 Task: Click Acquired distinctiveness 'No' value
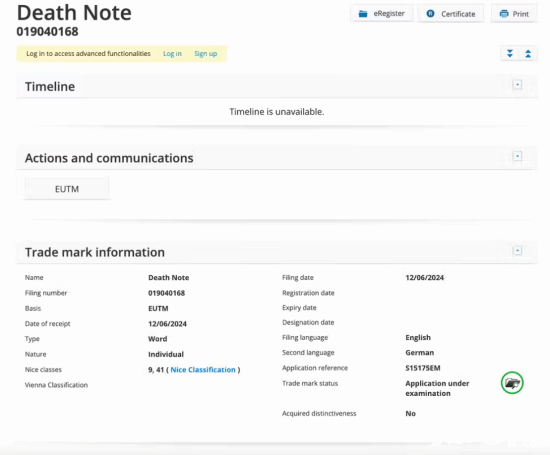[x=410, y=414]
